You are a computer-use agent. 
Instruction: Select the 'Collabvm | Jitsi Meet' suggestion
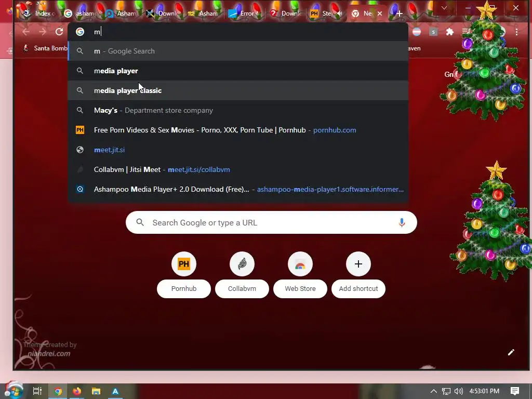click(238, 169)
